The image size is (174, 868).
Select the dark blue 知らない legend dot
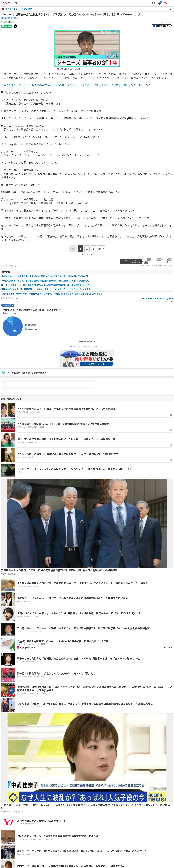tap(26, 325)
